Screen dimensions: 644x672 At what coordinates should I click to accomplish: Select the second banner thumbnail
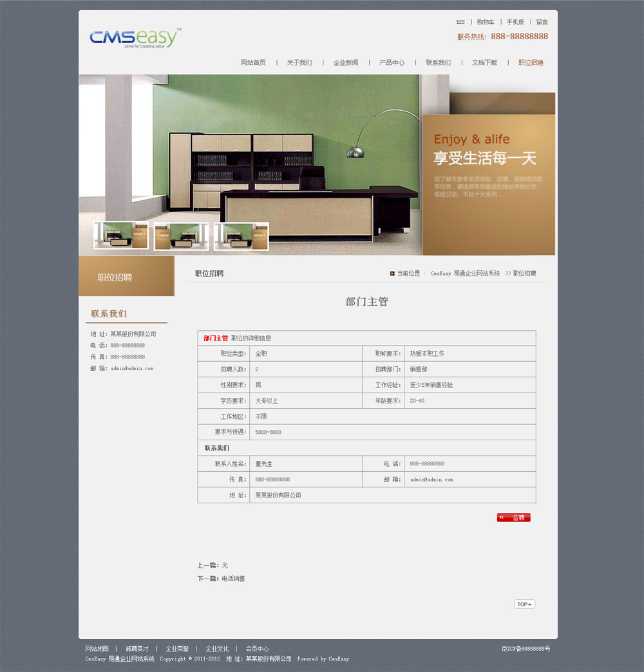[x=181, y=236]
